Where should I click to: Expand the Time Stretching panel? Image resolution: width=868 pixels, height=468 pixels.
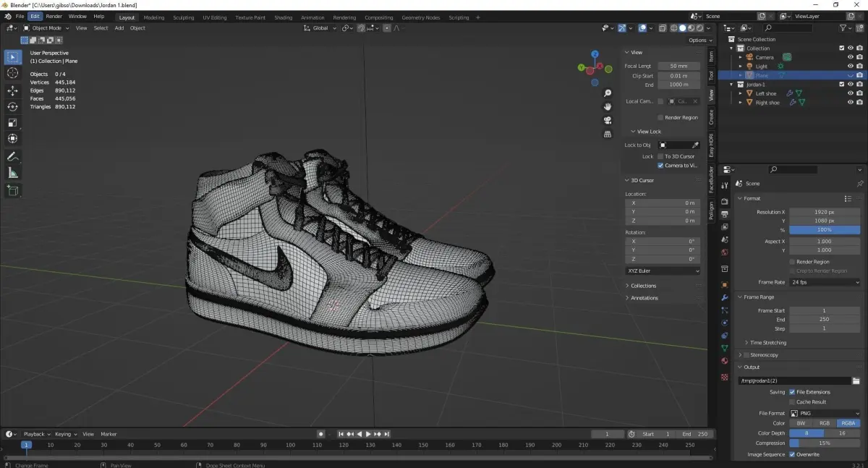[767, 343]
